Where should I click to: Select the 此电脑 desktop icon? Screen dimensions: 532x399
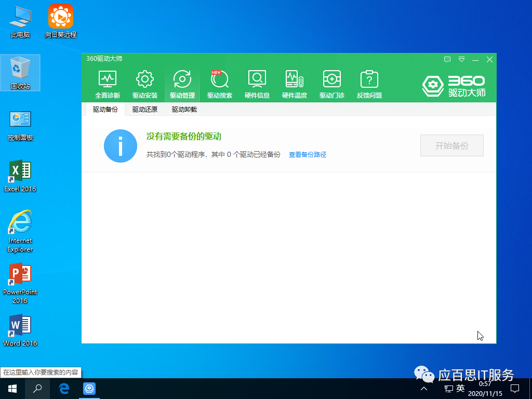(20, 22)
